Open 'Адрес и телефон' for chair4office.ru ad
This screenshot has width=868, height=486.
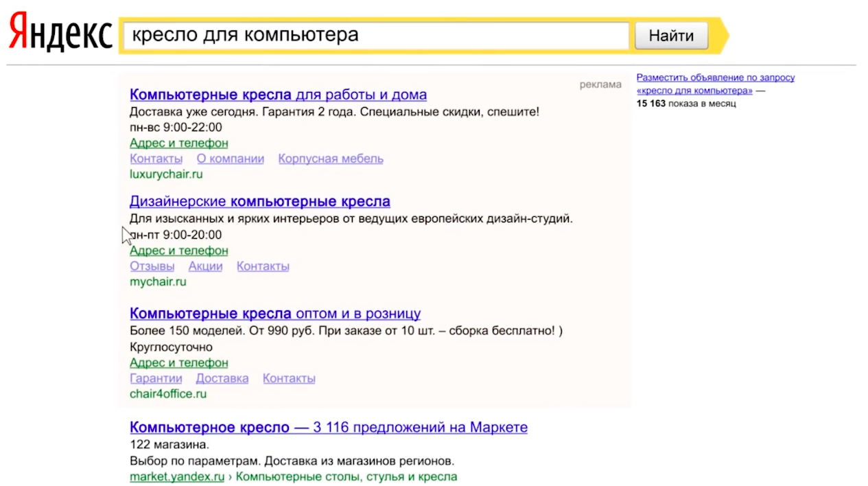click(x=179, y=362)
